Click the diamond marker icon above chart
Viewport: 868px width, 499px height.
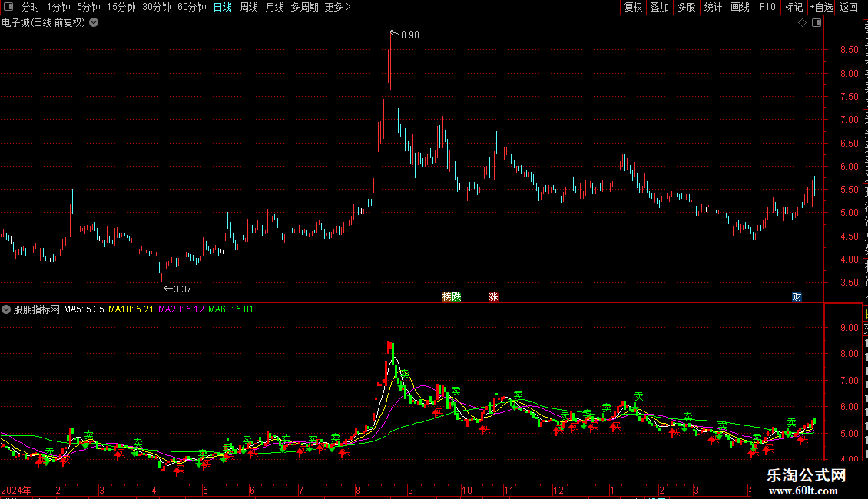pyautogui.click(x=802, y=23)
